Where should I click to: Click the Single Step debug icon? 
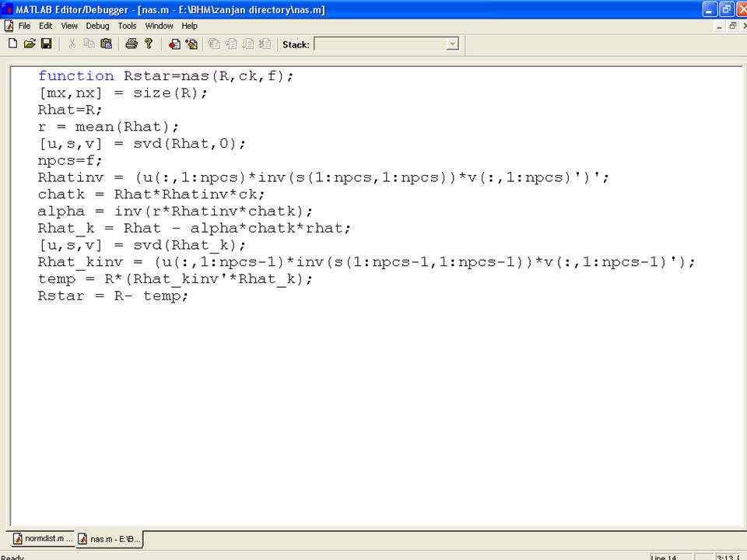click(231, 44)
